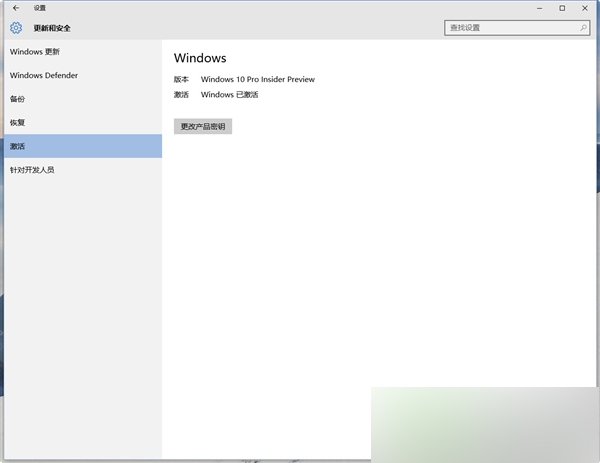Image resolution: width=600 pixels, height=463 pixels.
Task: Open Windows Defender section
Action: (83, 75)
